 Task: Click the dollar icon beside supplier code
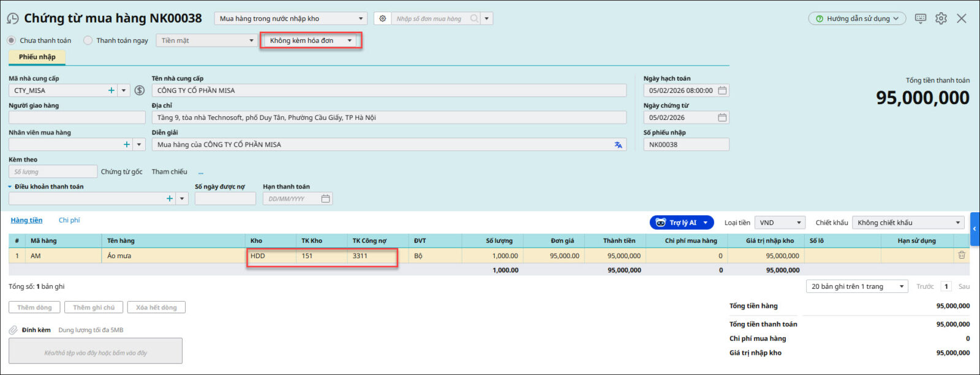pyautogui.click(x=140, y=91)
